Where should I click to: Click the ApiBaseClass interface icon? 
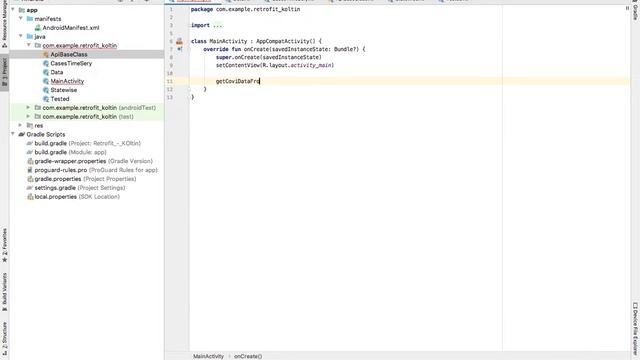pos(46,54)
